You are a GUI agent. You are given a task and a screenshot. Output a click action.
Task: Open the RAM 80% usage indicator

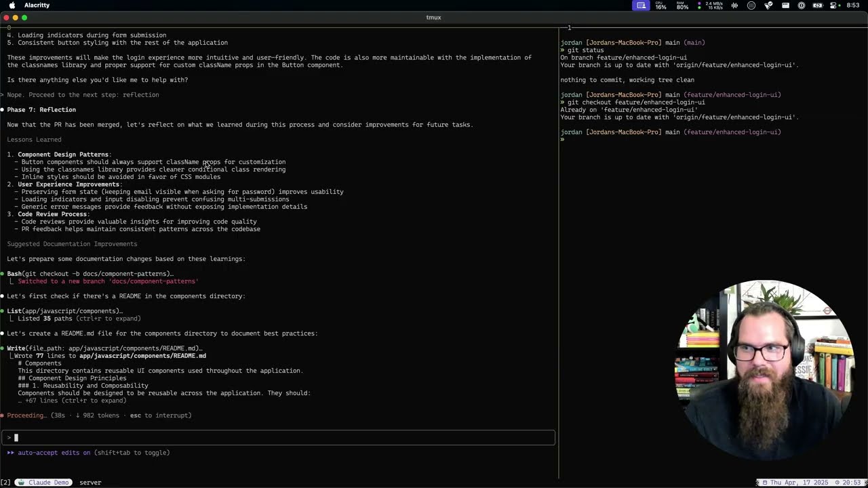pos(682,5)
